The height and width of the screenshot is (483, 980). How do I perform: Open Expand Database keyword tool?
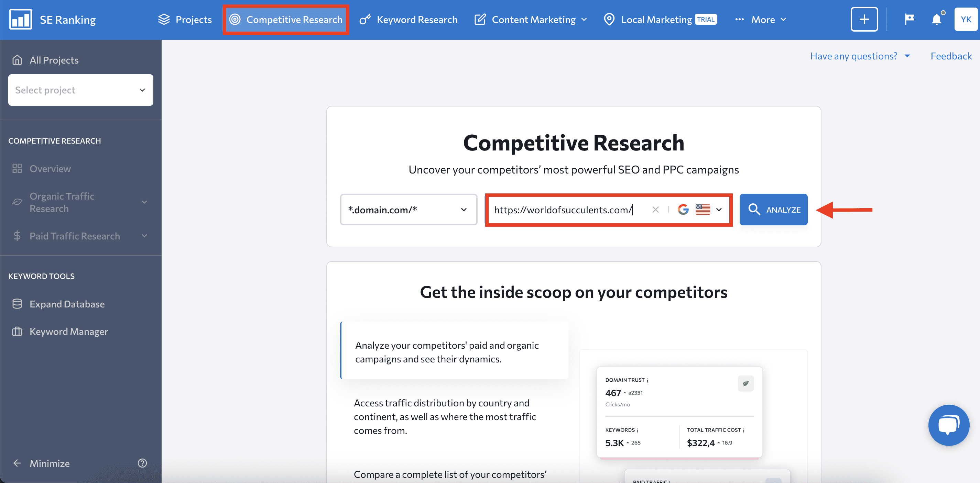pos(58,304)
